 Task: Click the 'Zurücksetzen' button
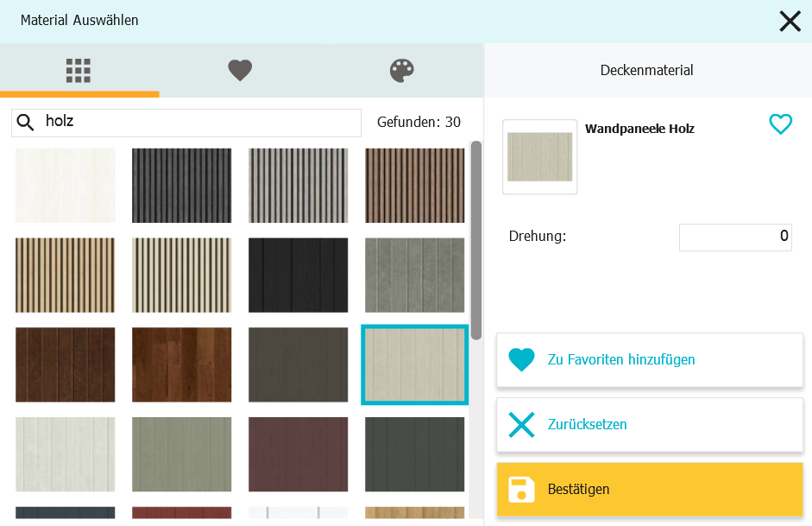click(x=650, y=424)
